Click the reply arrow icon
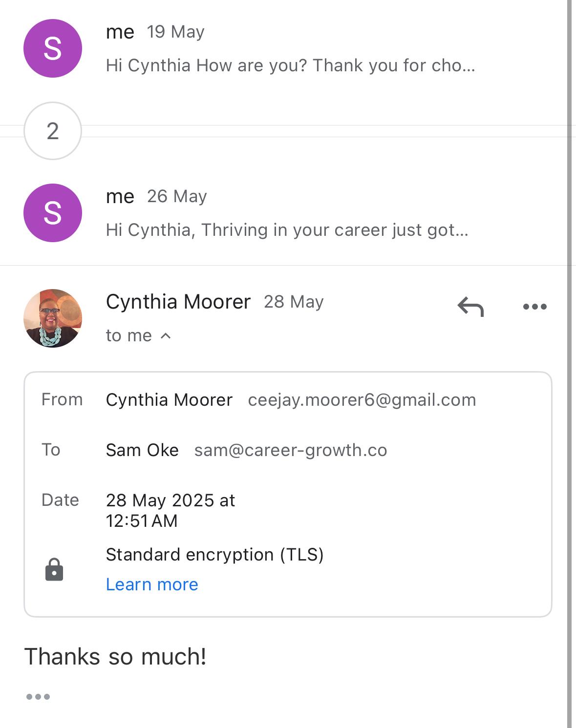 click(x=470, y=307)
